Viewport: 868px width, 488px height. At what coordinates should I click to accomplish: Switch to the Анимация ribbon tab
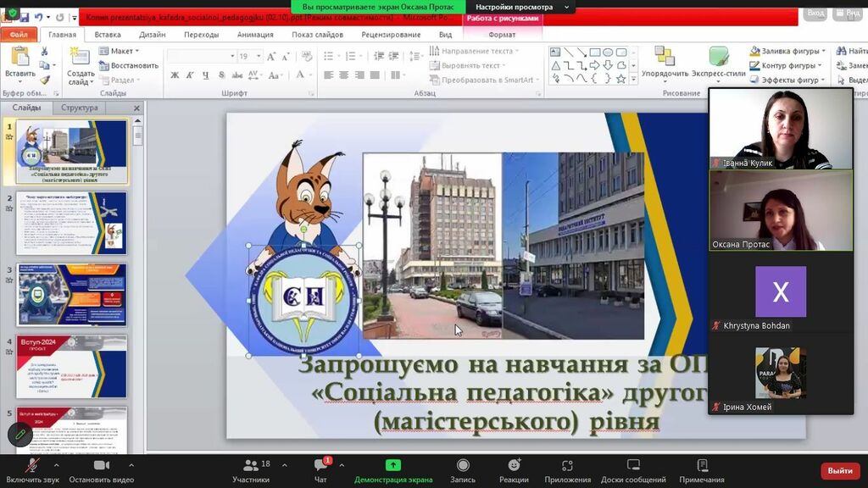click(x=255, y=35)
